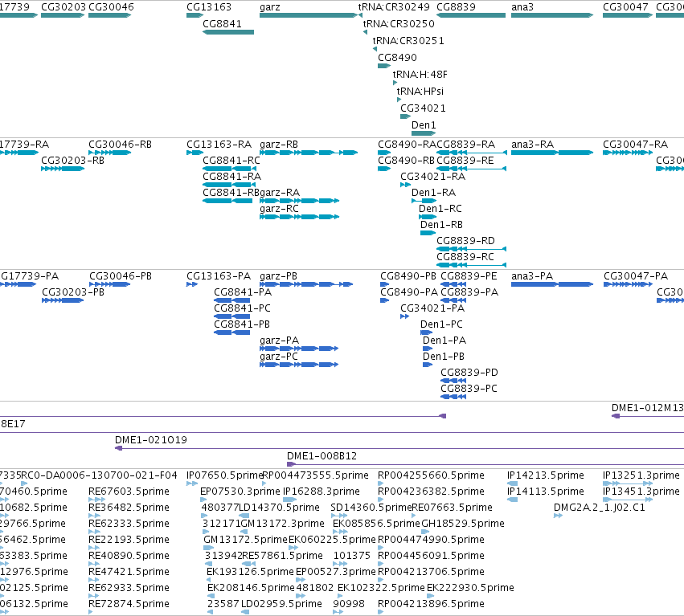Click the CG8841-PA protein label
The width and height of the screenshot is (684, 616).
point(243,292)
